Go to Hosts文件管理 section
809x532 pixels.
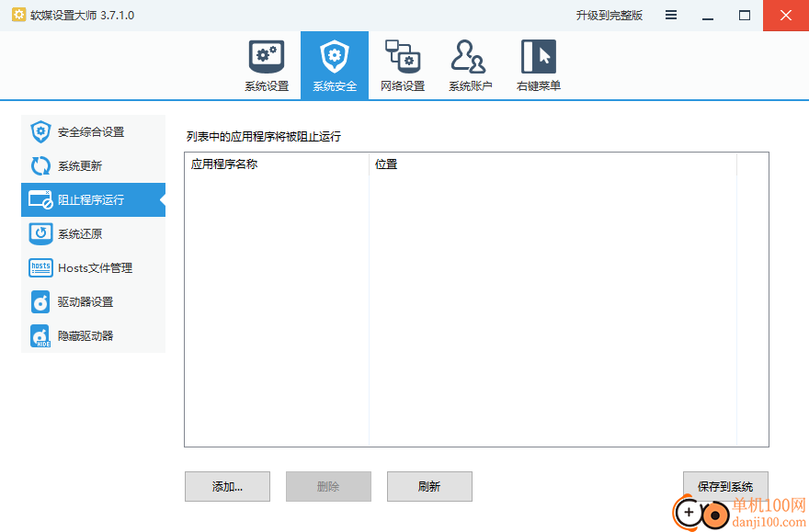click(x=94, y=268)
